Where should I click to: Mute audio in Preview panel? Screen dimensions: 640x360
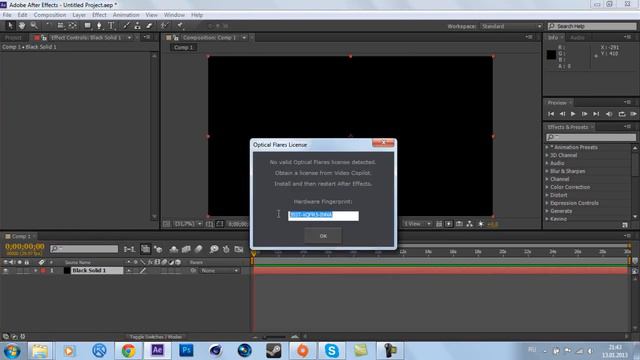pos(609,114)
